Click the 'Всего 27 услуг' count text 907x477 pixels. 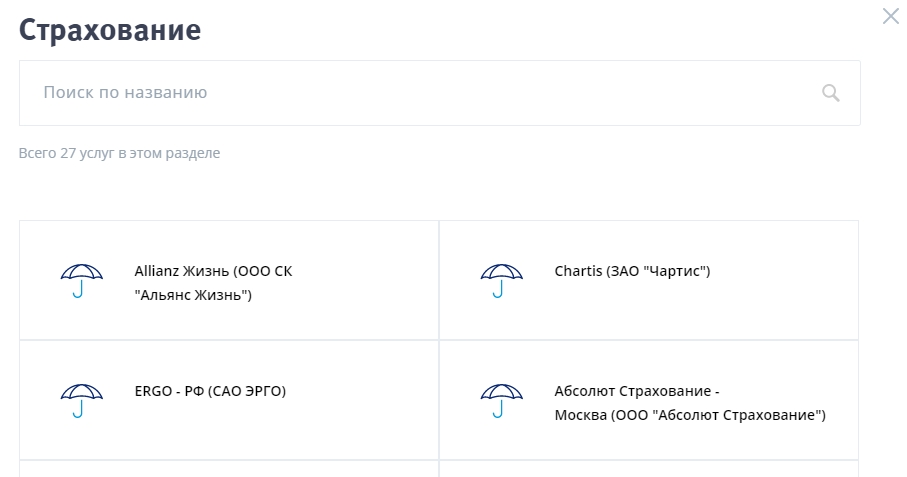119,154
